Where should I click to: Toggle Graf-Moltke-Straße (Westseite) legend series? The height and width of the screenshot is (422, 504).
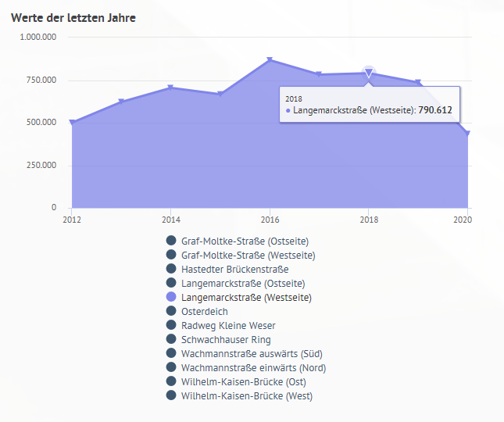171,256
